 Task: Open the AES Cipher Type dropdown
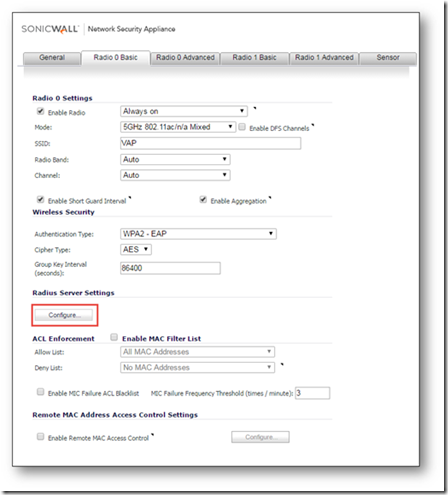(x=136, y=249)
